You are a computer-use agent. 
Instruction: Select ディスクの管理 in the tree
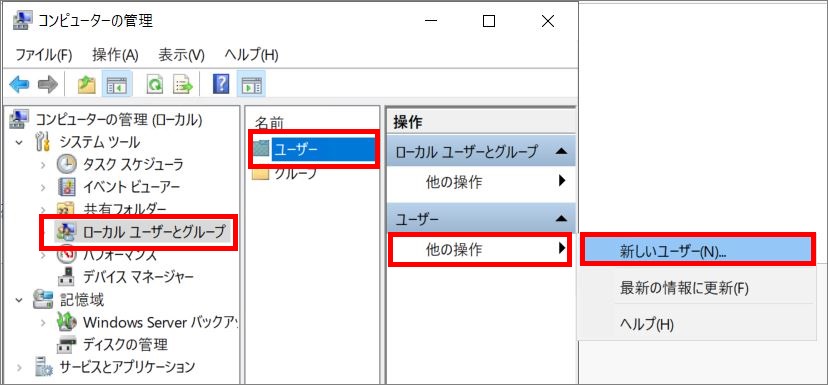pyautogui.click(x=125, y=344)
